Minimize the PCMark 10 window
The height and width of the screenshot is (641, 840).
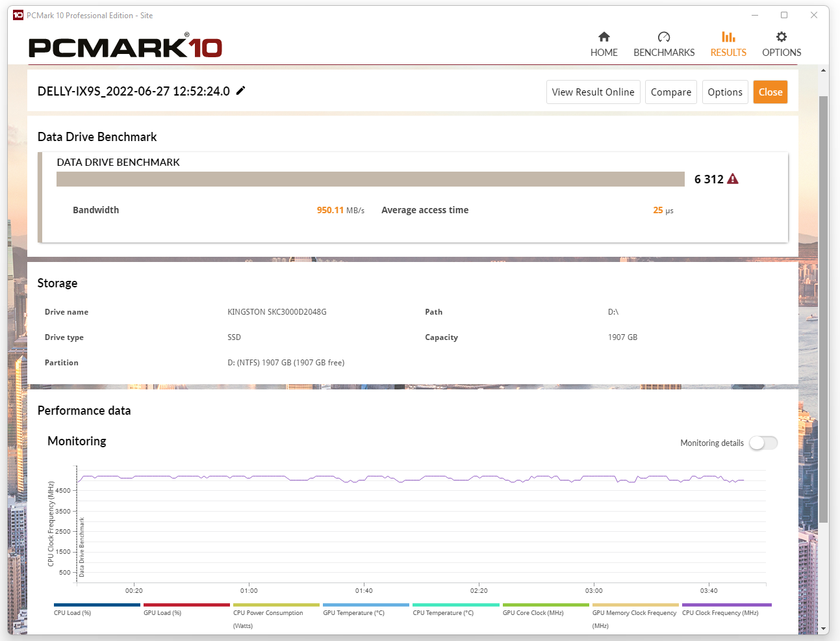click(755, 15)
